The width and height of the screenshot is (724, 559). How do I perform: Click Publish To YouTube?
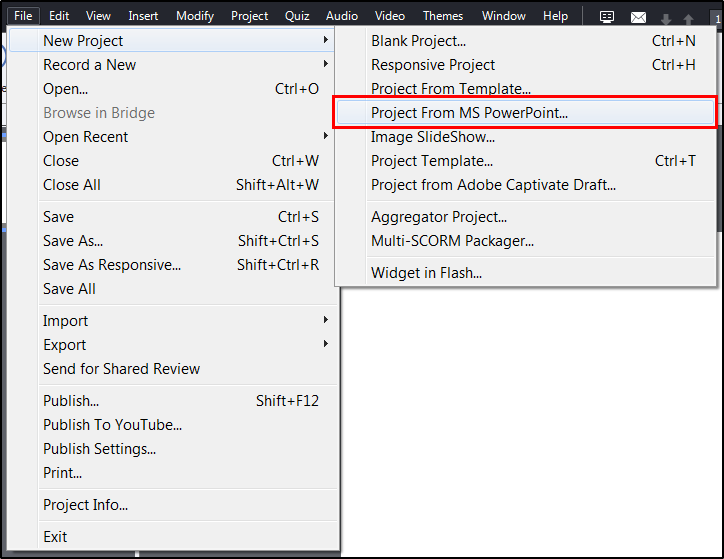112,424
